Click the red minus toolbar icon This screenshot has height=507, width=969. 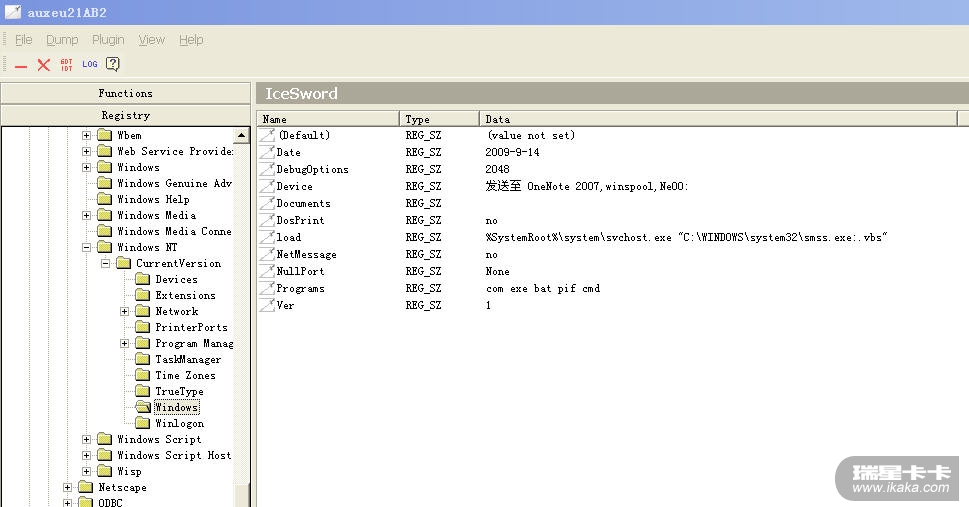point(21,65)
